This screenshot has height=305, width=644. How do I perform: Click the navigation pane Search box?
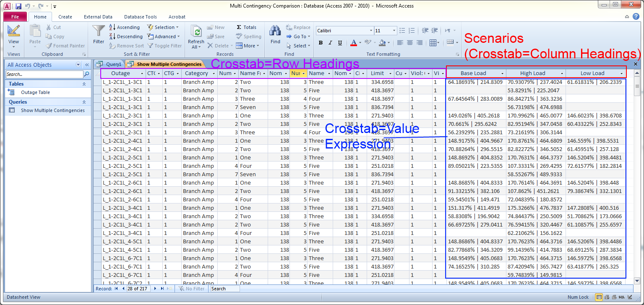44,74
